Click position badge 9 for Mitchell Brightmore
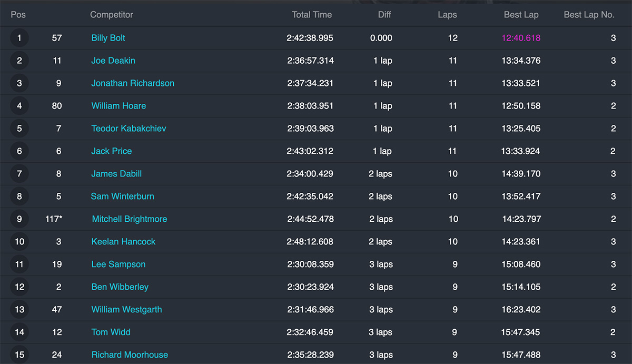632x364 pixels. (x=19, y=219)
